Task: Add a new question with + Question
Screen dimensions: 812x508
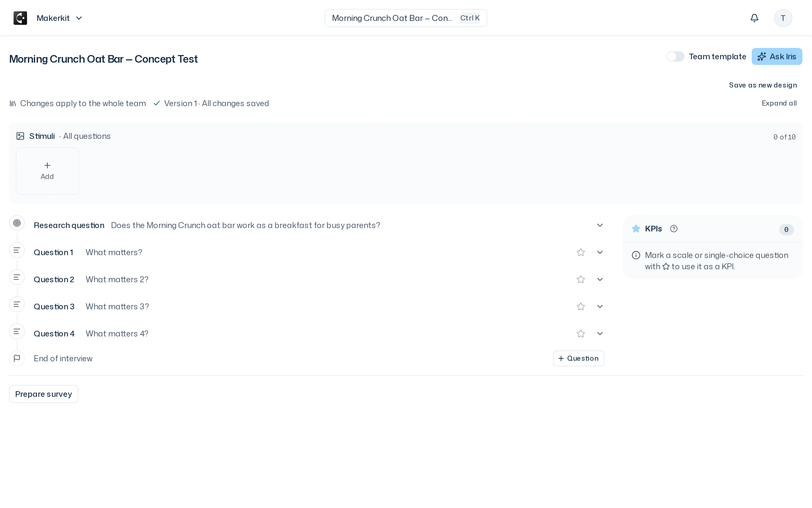Action: pyautogui.click(x=579, y=358)
